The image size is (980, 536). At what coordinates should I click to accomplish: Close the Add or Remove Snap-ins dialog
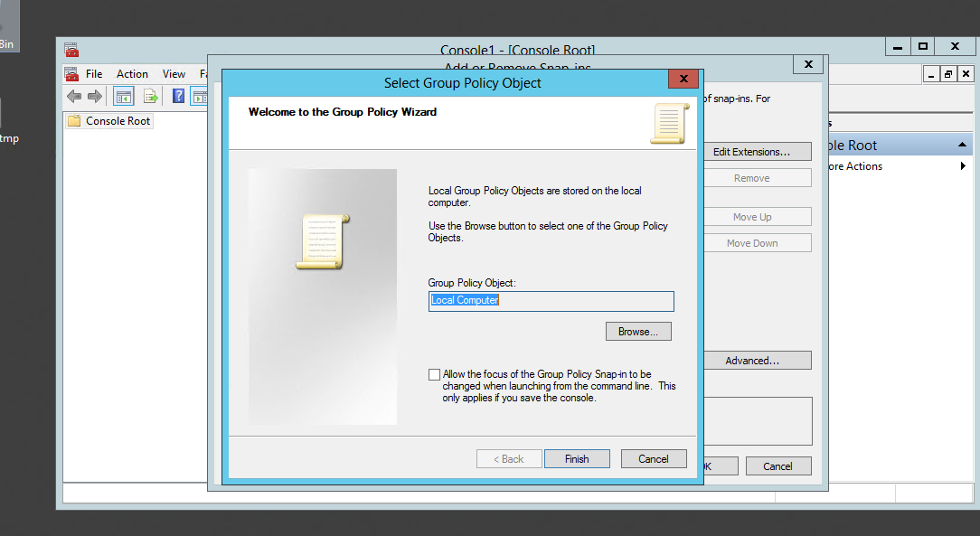click(808, 64)
